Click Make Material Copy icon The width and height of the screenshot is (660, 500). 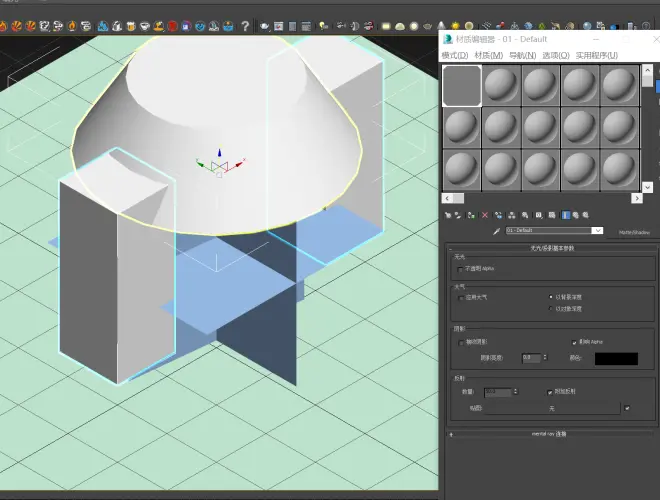pos(498,215)
